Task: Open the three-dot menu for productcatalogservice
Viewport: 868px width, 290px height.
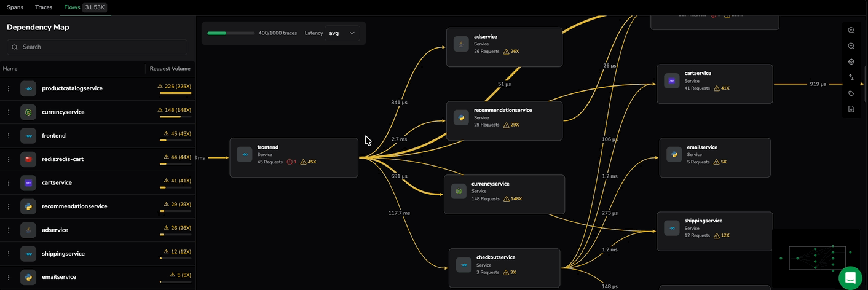Action: [x=9, y=88]
